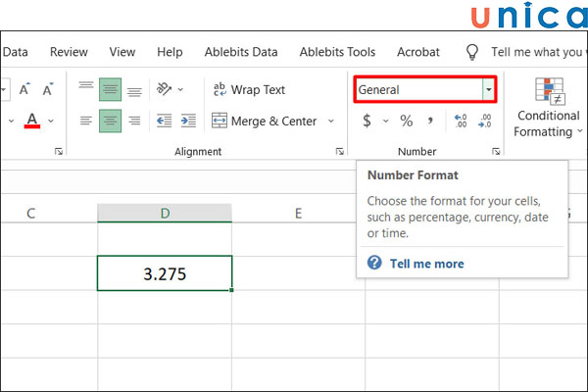Click the top align icon

(x=86, y=89)
